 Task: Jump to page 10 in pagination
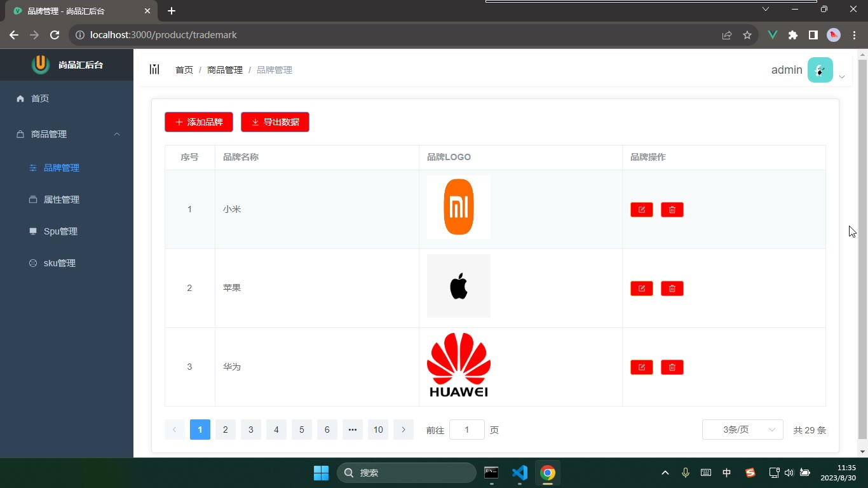(x=378, y=430)
